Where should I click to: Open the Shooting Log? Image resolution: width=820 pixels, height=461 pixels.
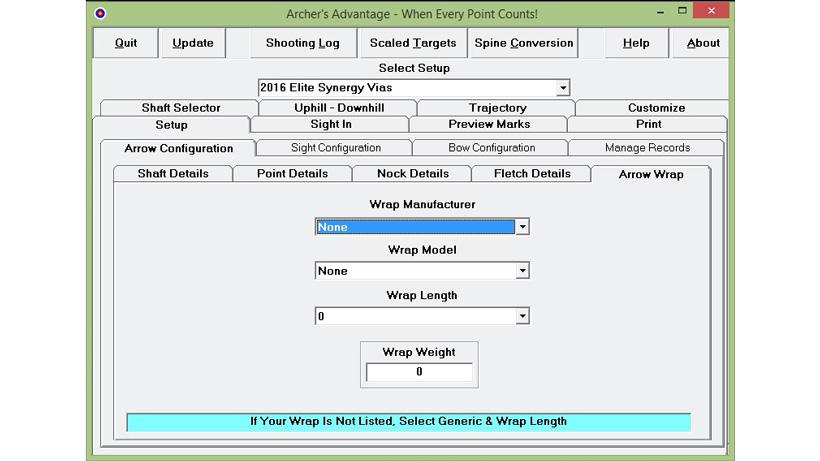click(303, 43)
